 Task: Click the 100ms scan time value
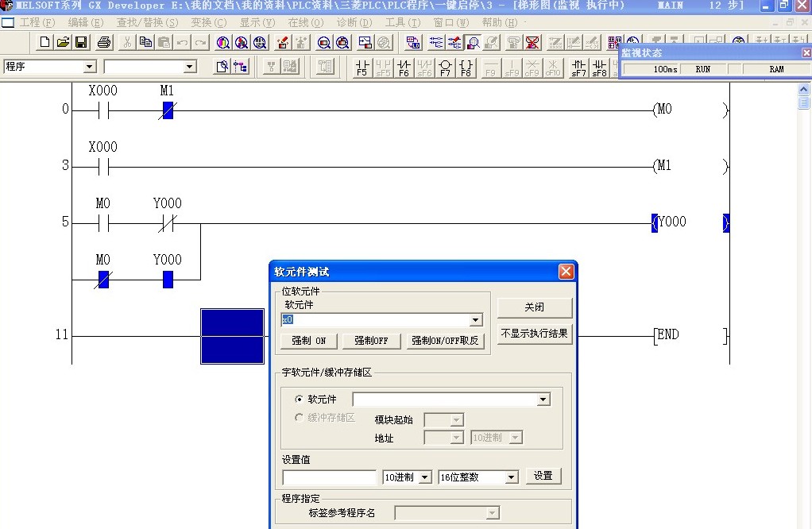click(665, 69)
